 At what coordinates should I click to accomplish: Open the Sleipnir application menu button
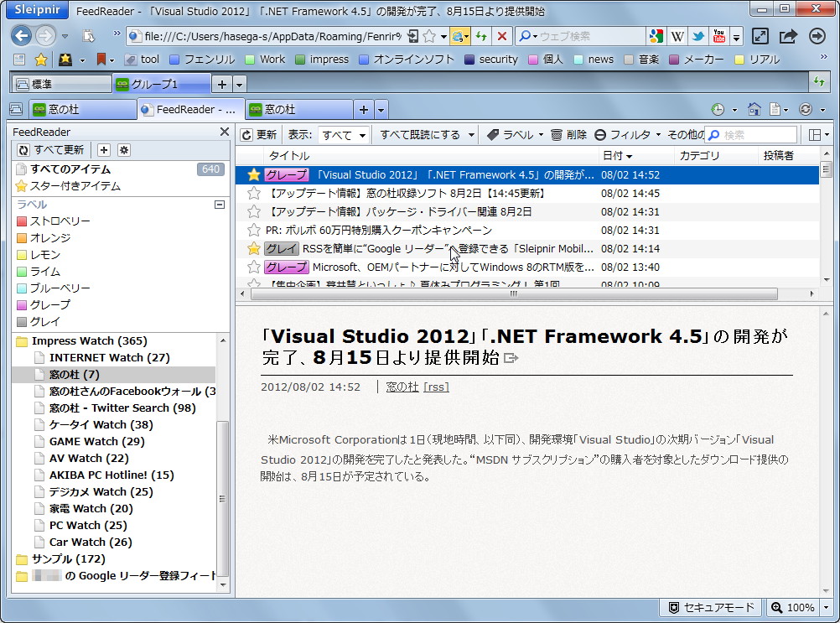pyautogui.click(x=37, y=9)
